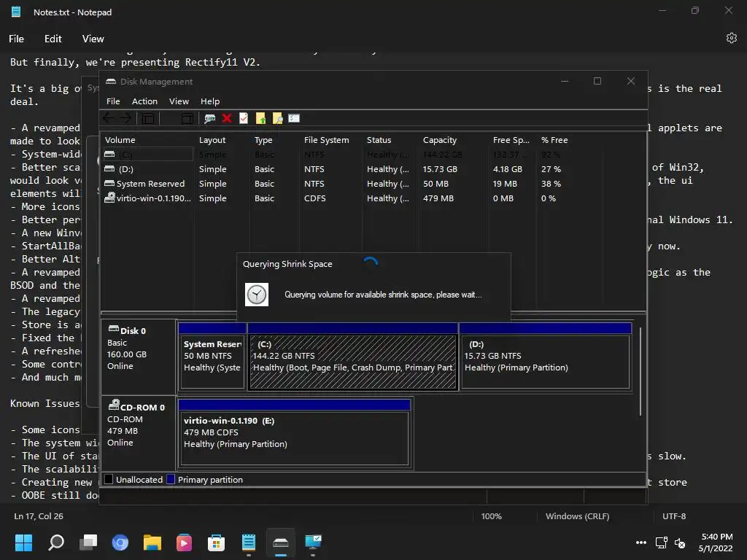This screenshot has width=747, height=560.
Task: Open Microsoft Store from the taskbar
Action: (x=216, y=542)
